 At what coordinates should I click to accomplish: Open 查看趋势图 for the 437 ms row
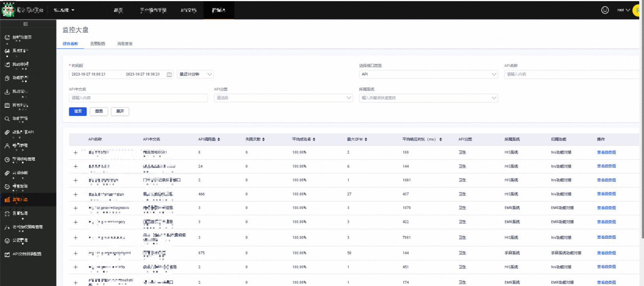pos(606,194)
